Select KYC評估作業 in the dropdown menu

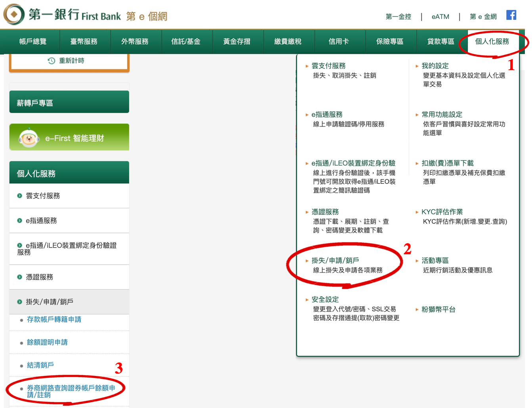tap(442, 212)
